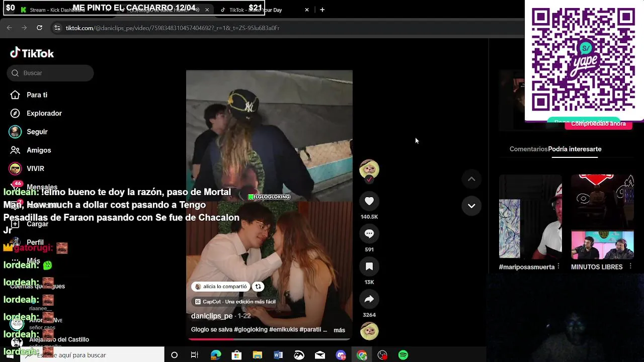Image resolution: width=644 pixels, height=362 pixels.
Task: Open Microsoft Store from the taskbar
Action: pos(236,355)
